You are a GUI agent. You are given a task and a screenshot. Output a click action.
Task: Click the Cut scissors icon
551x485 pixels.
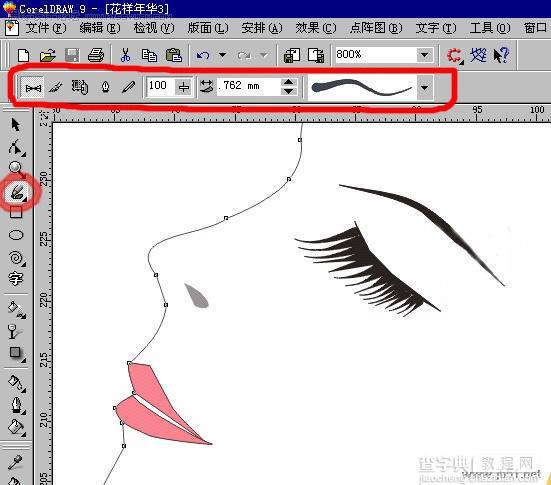coord(125,56)
